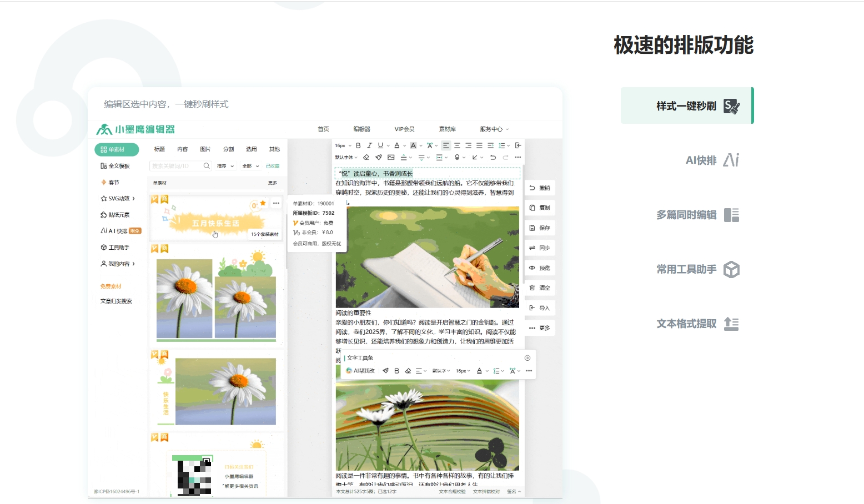Click the 保存 button on the right panel
Screen dimensions: 864x504
point(540,228)
